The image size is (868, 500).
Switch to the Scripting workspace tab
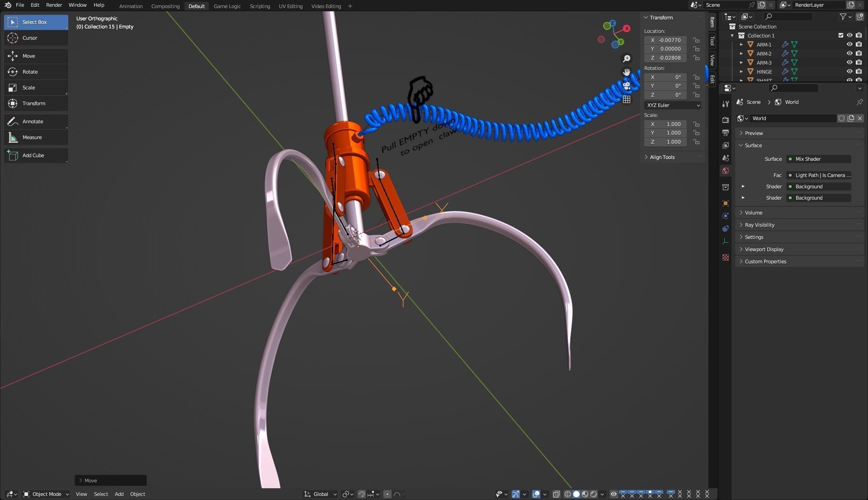coord(259,6)
